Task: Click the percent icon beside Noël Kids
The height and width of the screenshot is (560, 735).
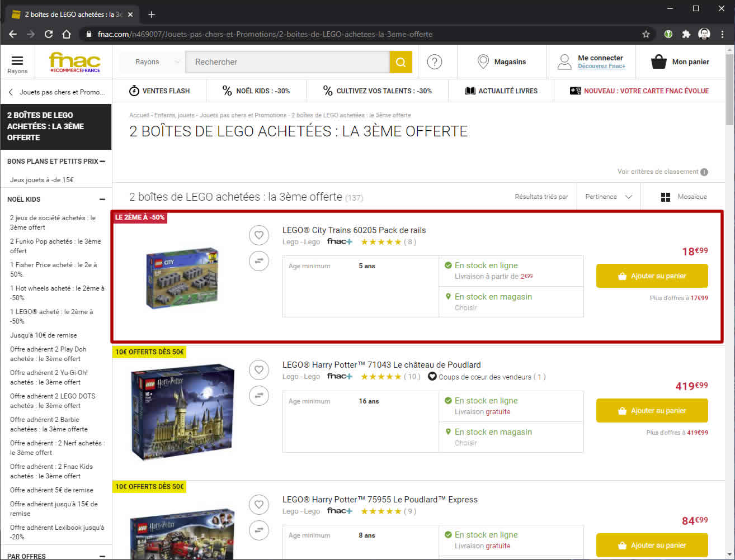Action: [x=227, y=91]
